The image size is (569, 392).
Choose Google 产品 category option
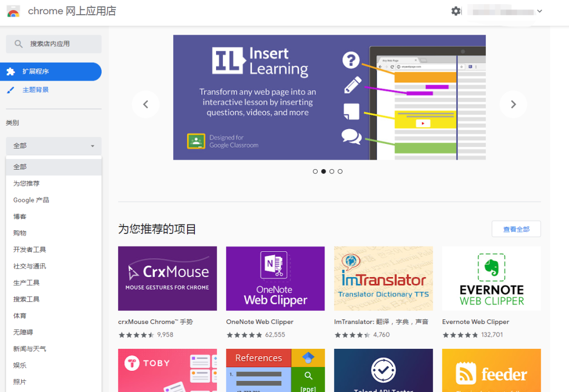pyautogui.click(x=54, y=200)
